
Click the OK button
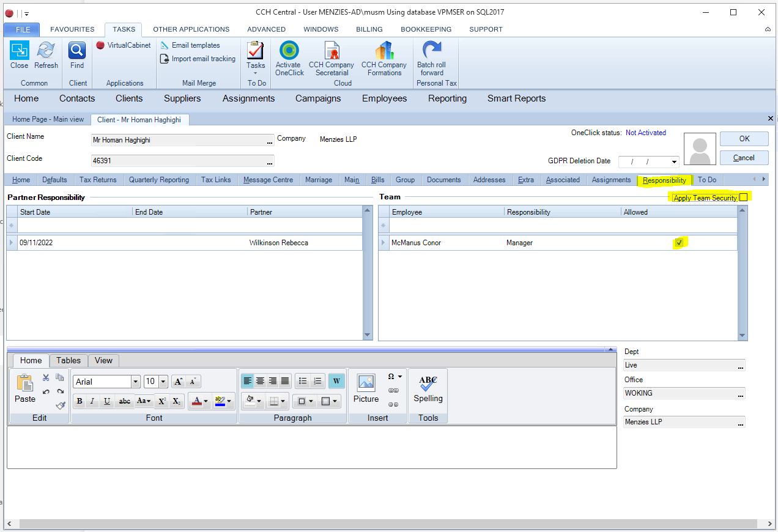coord(744,139)
